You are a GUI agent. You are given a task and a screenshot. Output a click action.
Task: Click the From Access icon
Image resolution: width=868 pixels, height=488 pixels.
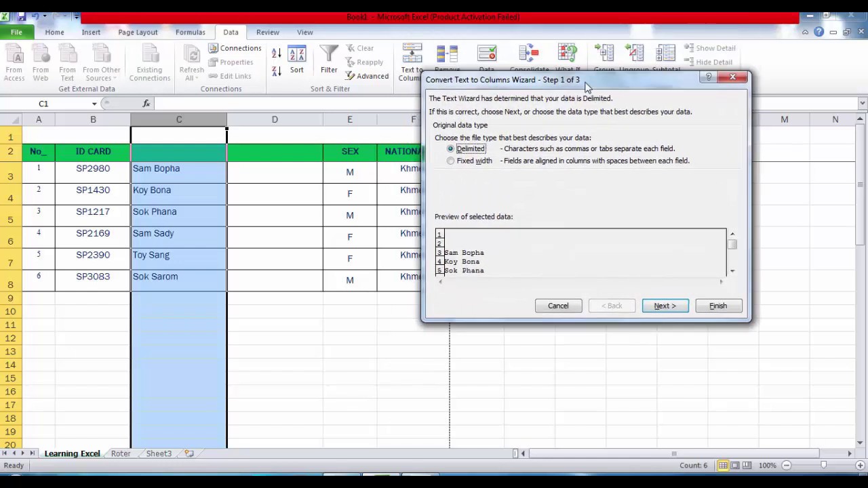14,62
